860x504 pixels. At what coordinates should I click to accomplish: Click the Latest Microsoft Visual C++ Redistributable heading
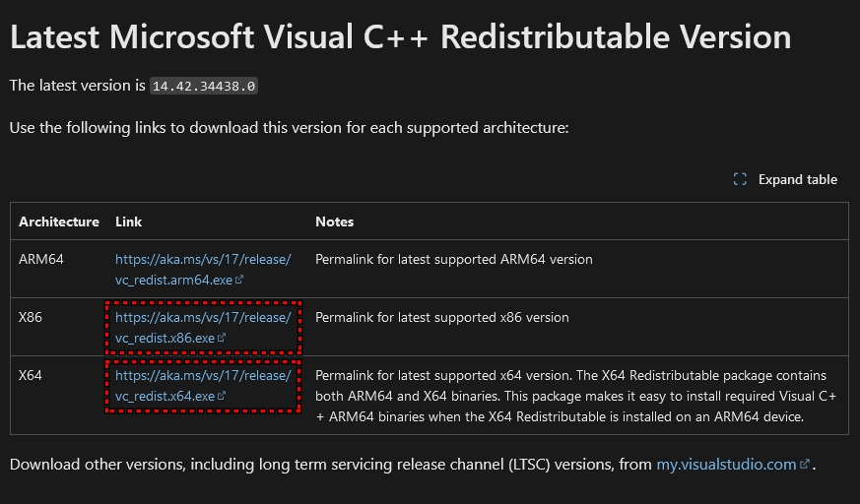pyautogui.click(x=400, y=37)
